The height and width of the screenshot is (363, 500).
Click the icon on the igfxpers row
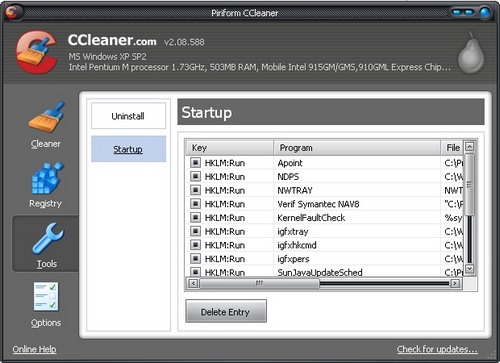point(195,258)
